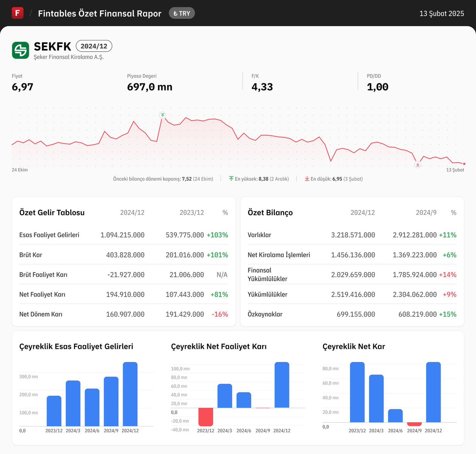This screenshot has height=454, width=476.
Task: Click the Net Kiralama İşlemleri value 1.456.136.000
Action: [x=353, y=255]
